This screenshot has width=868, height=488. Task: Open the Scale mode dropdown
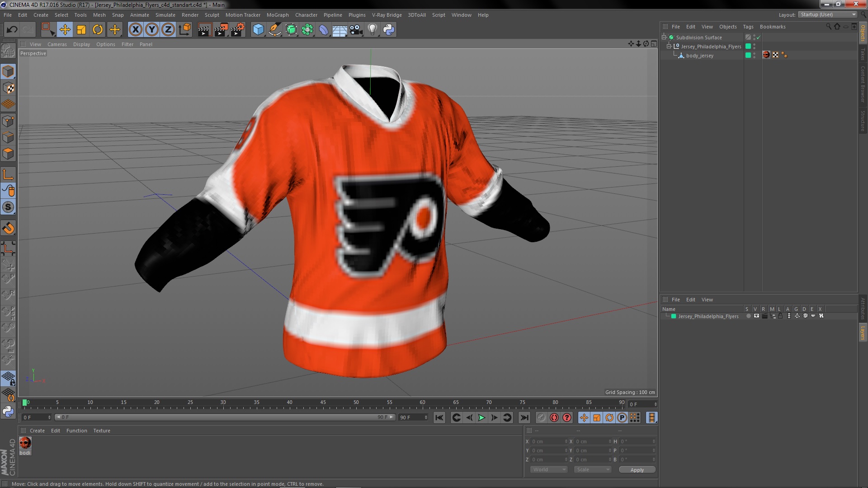point(593,470)
